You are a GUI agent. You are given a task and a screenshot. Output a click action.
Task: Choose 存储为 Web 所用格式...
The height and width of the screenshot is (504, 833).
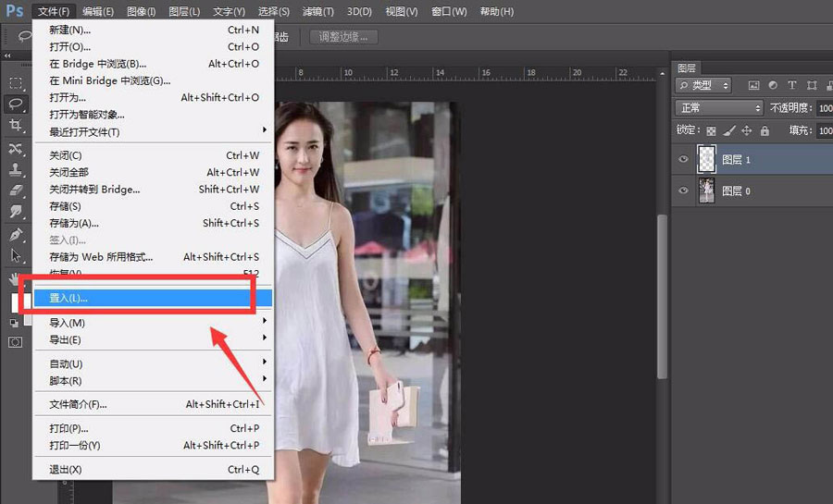pyautogui.click(x=154, y=257)
